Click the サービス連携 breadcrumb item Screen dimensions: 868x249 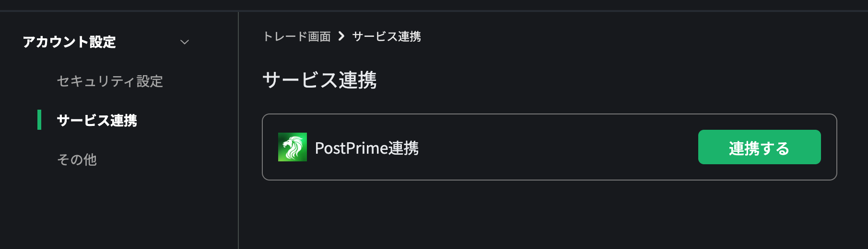pyautogui.click(x=387, y=36)
